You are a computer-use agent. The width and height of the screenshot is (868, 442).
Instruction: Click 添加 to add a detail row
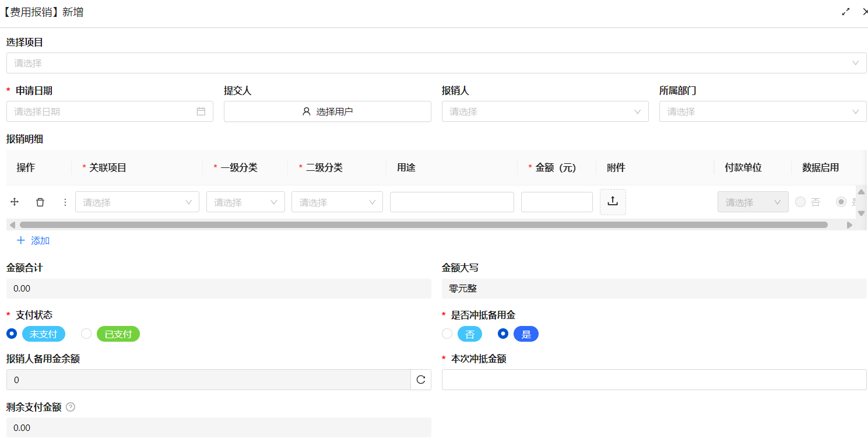tap(33, 240)
